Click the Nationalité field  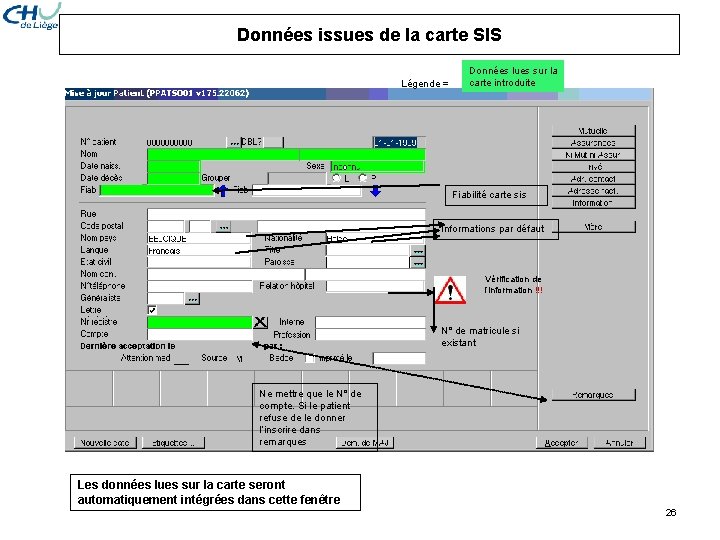[x=376, y=238]
